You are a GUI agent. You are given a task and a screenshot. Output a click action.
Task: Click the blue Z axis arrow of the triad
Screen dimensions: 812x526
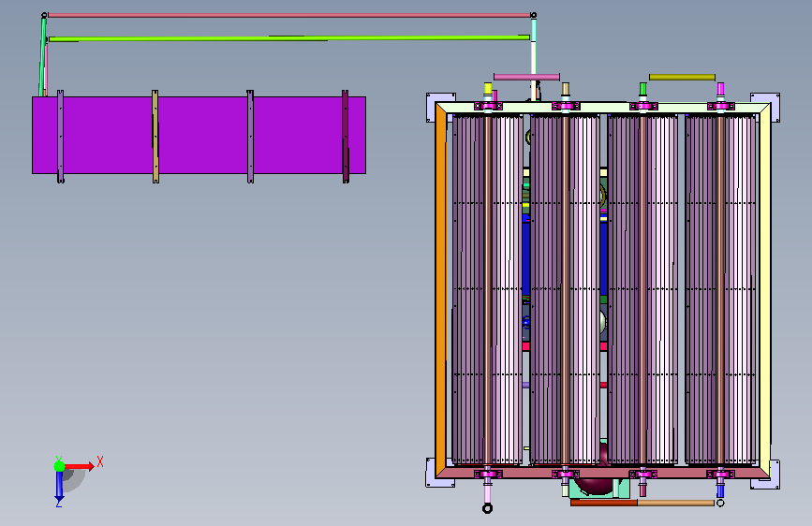pos(59,485)
